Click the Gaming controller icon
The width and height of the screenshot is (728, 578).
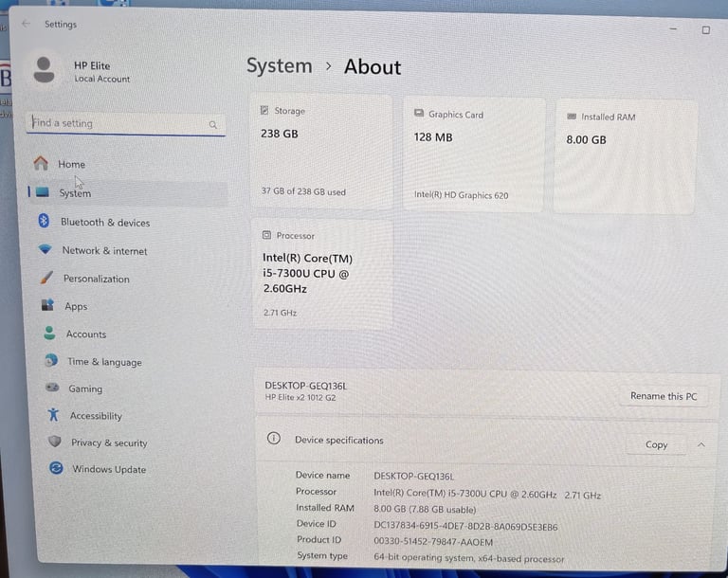pyautogui.click(x=52, y=388)
